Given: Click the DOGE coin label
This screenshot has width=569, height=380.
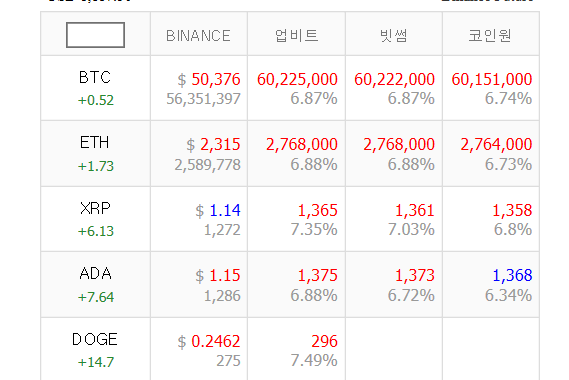Looking at the screenshot, I should [95, 339].
